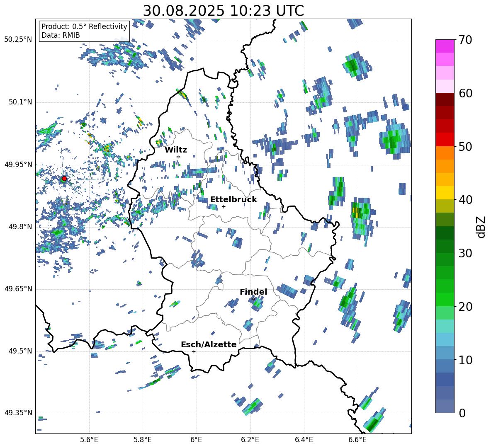Click the Findel station cross marker
This screenshot has width=491, height=448.
pyautogui.click(x=253, y=299)
